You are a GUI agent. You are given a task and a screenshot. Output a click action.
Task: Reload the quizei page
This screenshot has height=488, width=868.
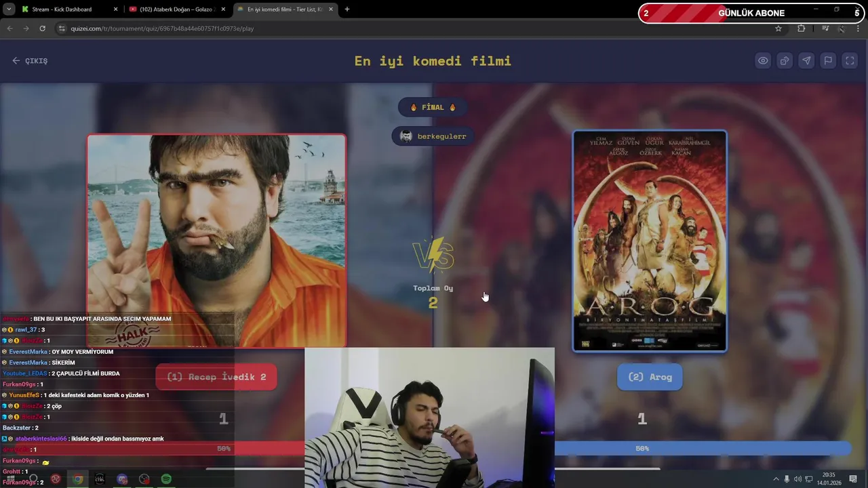tap(42, 28)
